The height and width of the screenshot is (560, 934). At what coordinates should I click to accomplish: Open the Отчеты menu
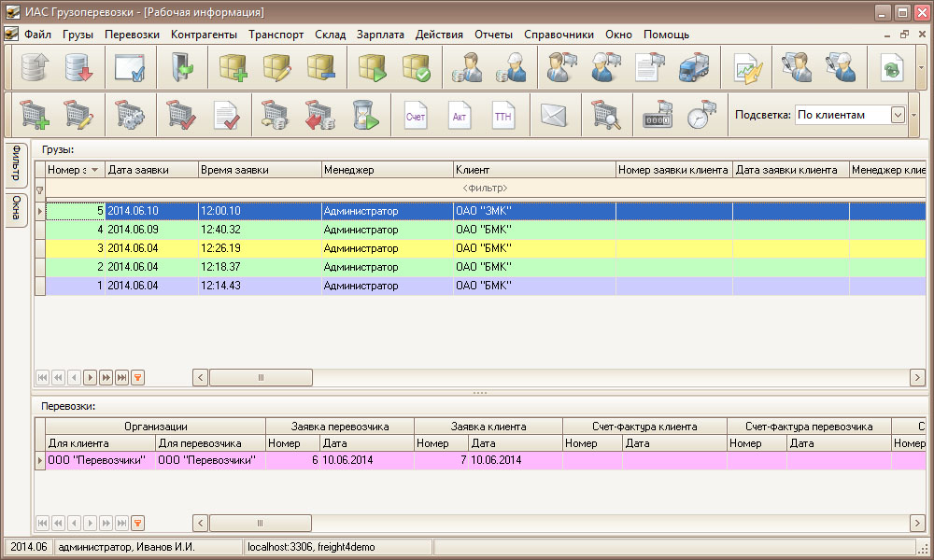(x=493, y=35)
